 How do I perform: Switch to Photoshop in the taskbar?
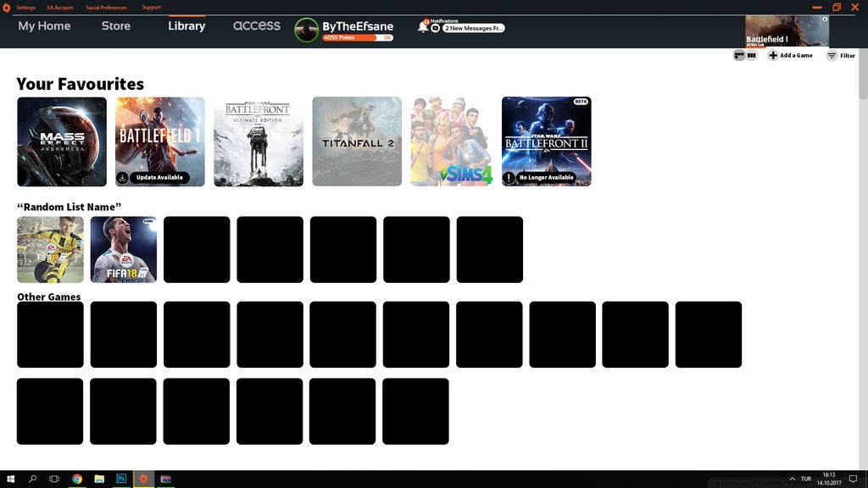click(121, 480)
